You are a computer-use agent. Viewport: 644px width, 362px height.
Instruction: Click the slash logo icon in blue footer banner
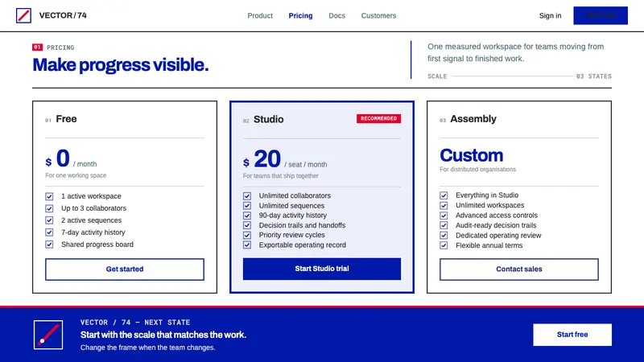pyautogui.click(x=48, y=335)
